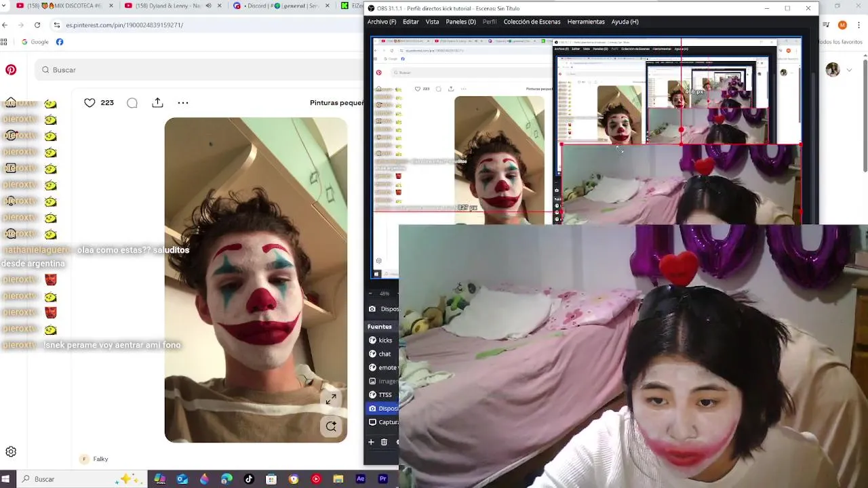Viewport: 868px width, 488px height.
Task: Open the site information icon in address bar
Action: (56, 25)
